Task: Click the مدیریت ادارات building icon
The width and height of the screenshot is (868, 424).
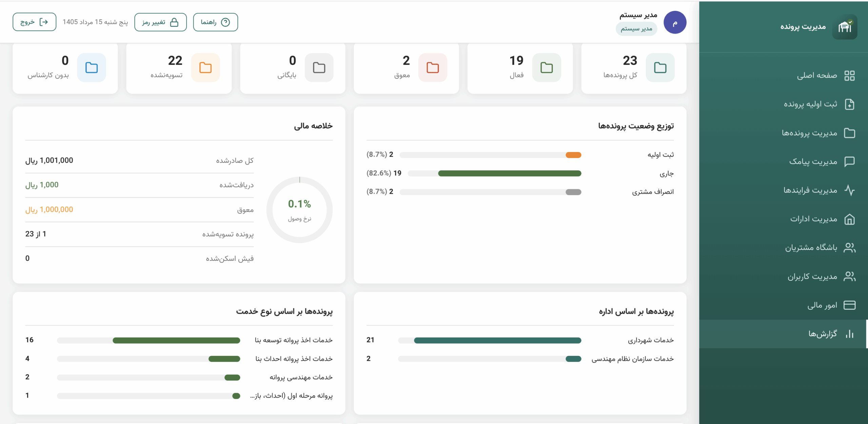Action: point(849,219)
